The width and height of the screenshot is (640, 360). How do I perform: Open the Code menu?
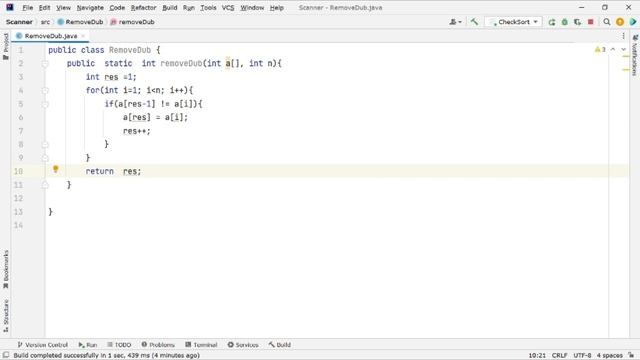point(117,8)
